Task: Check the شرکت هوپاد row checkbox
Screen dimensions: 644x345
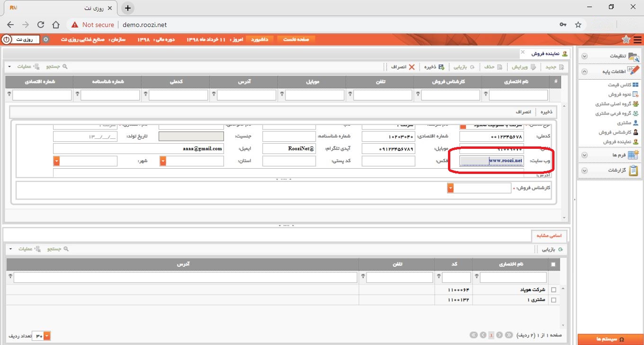Action: (x=554, y=290)
